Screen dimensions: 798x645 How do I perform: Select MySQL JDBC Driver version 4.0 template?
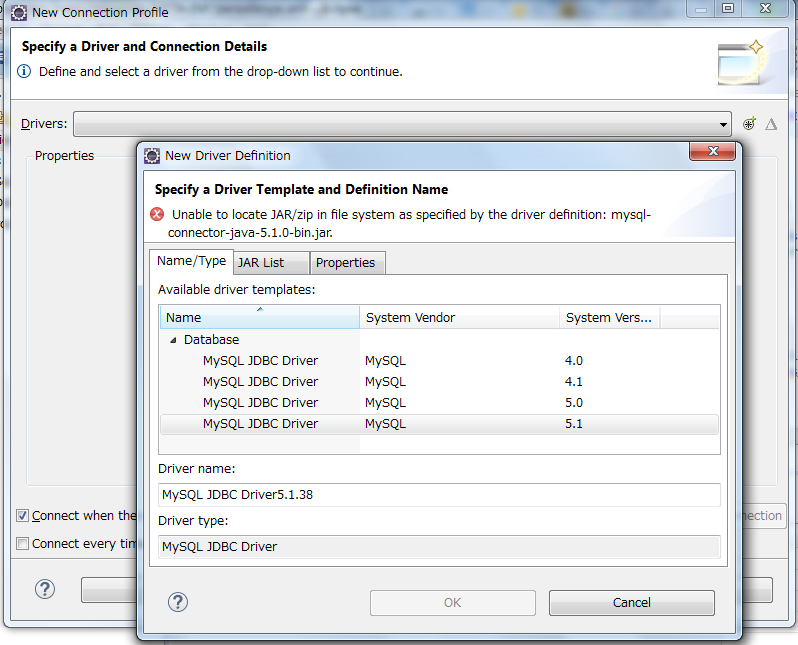[260, 361]
